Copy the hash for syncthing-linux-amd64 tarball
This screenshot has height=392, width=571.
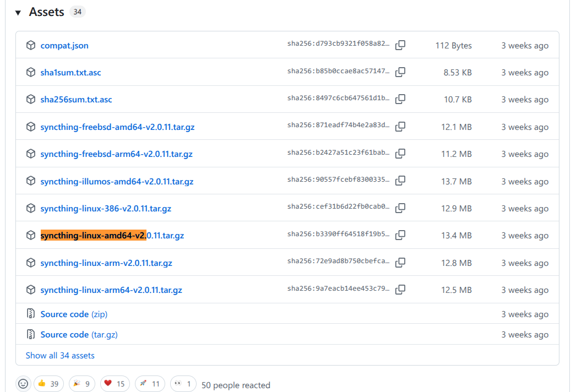pos(400,235)
